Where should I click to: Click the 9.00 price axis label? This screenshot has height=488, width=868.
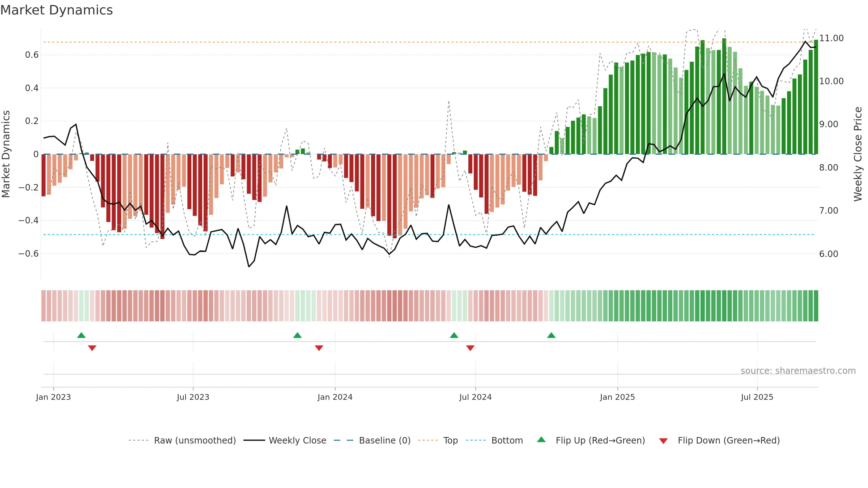click(829, 124)
